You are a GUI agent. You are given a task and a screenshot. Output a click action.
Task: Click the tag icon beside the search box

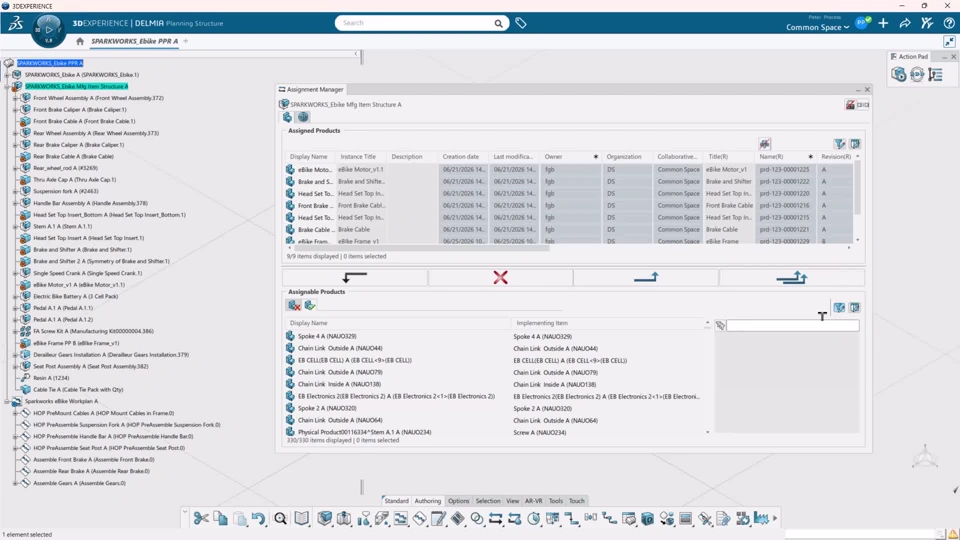point(520,23)
